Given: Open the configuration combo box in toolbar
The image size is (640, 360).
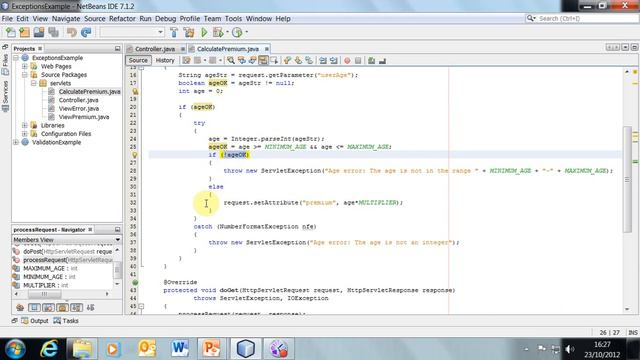Looking at the screenshot, I should click(132, 32).
